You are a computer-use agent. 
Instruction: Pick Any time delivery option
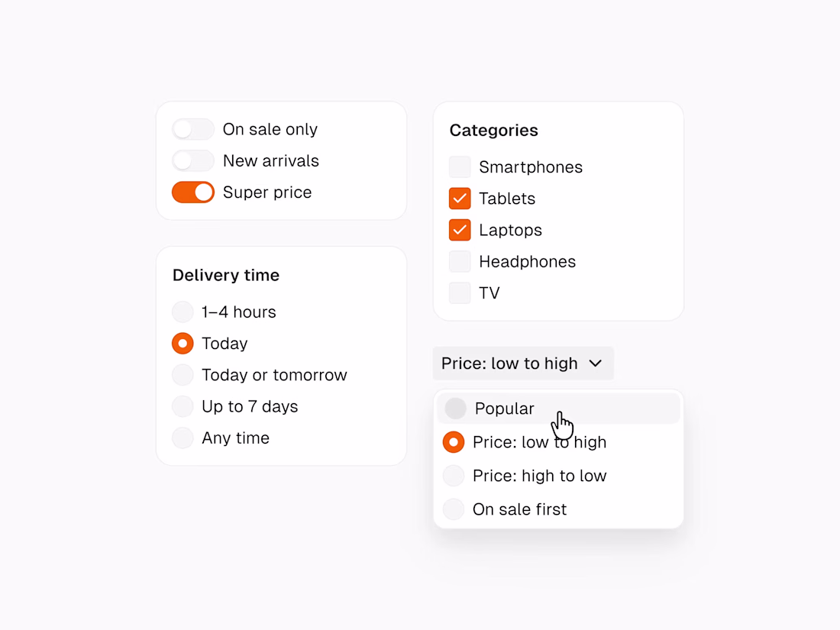click(x=183, y=438)
